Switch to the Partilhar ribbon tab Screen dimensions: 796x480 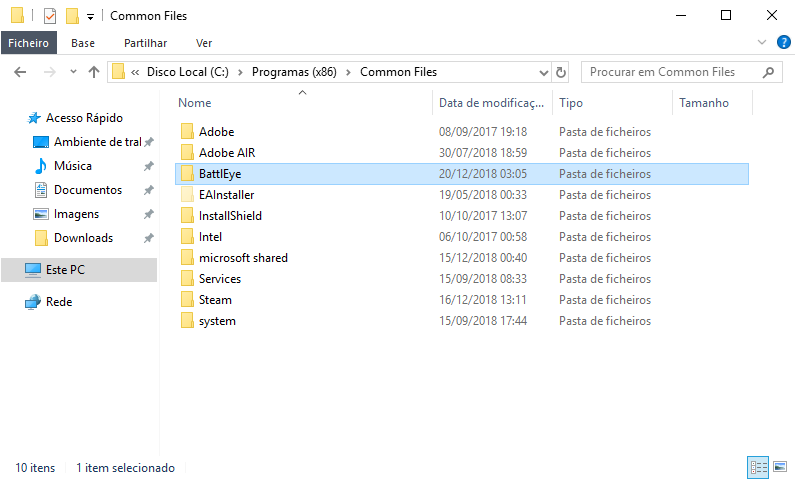coord(145,43)
